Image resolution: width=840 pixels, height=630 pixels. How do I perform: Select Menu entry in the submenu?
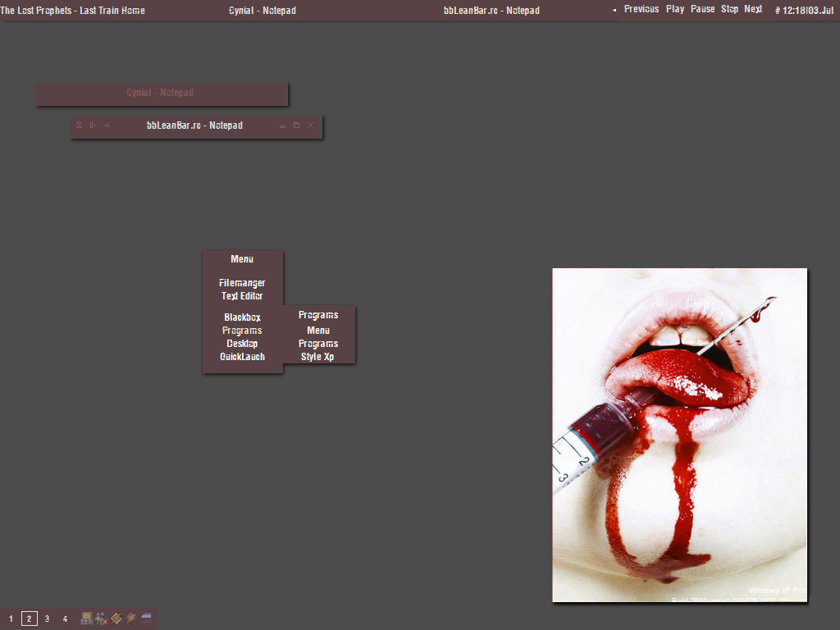[x=318, y=331]
